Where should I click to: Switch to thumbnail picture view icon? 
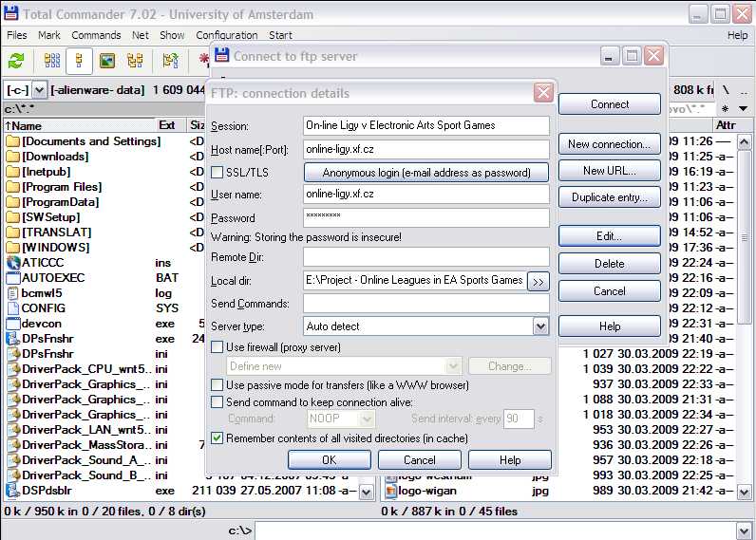(107, 61)
